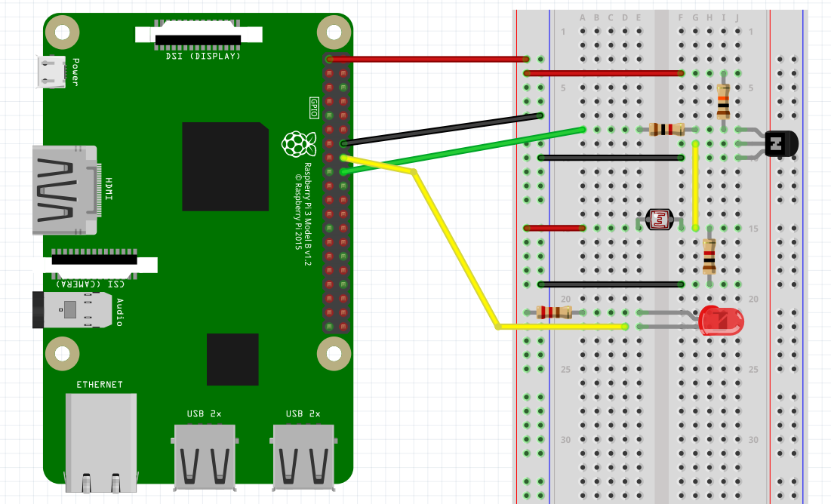Select the CSI camera connector
Screen dimensions: 831x504
pos(95,263)
